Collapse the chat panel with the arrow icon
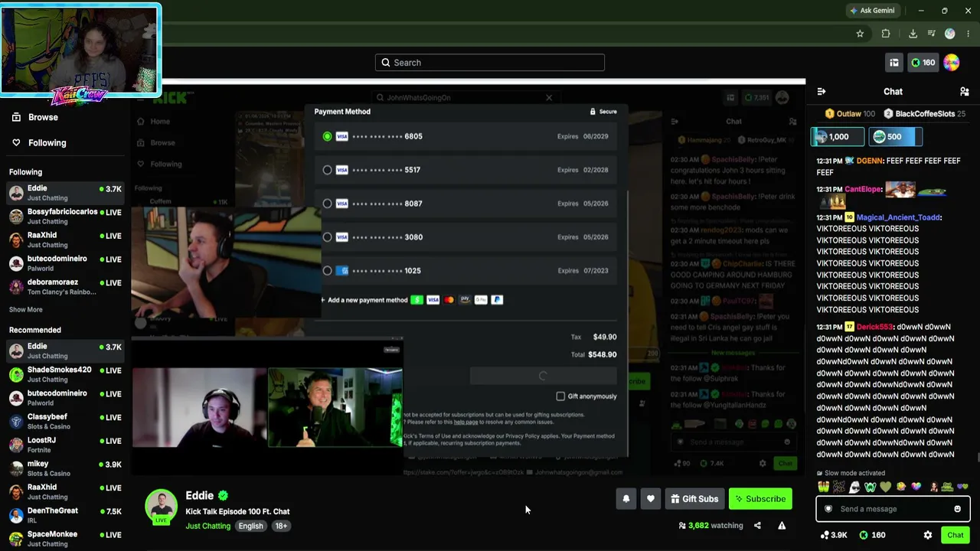Viewport: 980px width, 551px height. pos(822,92)
